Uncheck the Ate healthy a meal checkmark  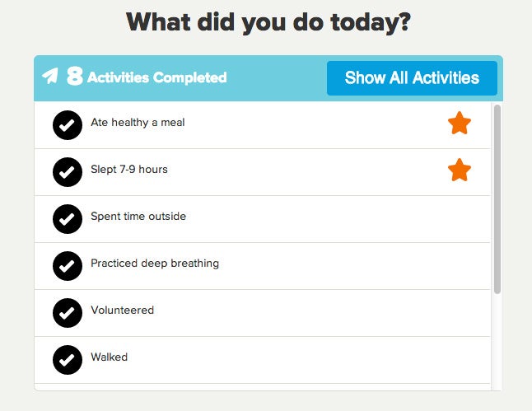pyautogui.click(x=68, y=125)
